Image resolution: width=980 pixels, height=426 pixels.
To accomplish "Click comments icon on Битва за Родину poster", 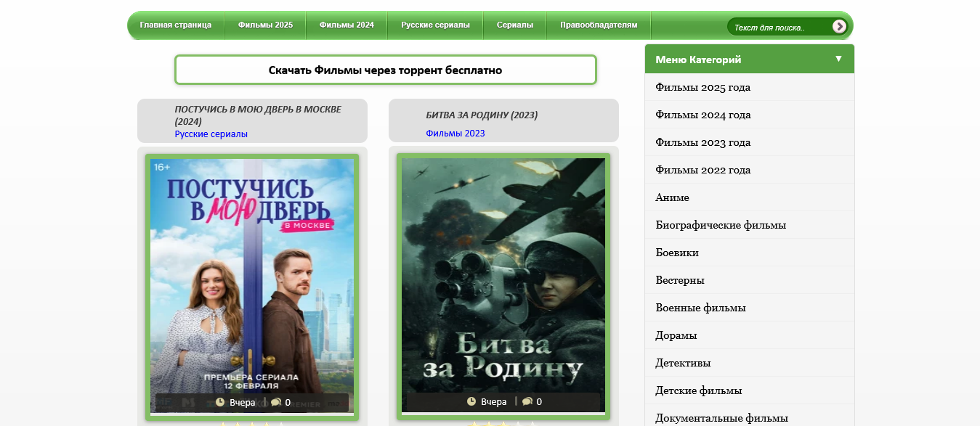I will tap(527, 401).
